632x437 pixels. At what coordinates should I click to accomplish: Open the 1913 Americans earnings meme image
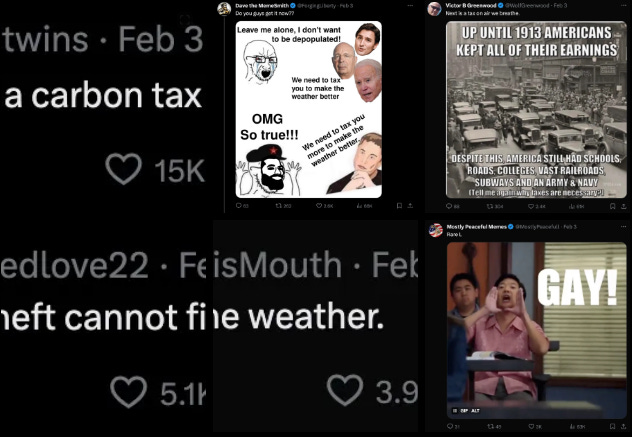click(x=536, y=110)
